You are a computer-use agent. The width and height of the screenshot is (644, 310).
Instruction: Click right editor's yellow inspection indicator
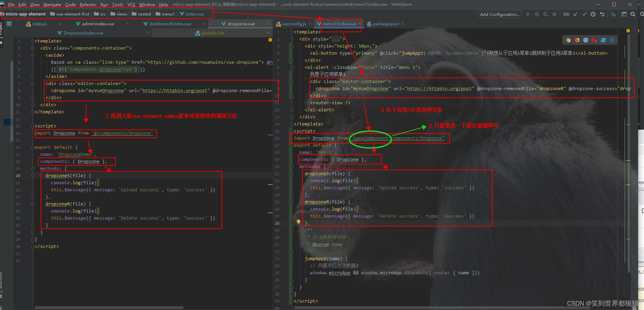628,31
